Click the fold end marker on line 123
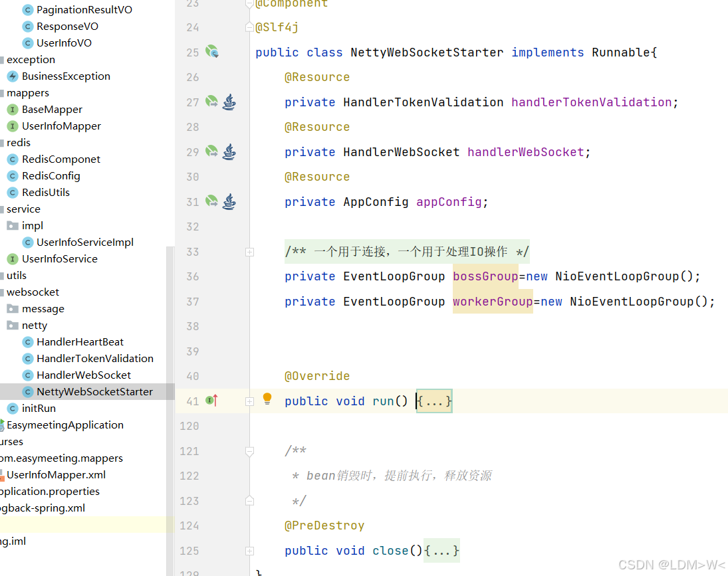728x576 pixels. click(x=250, y=500)
